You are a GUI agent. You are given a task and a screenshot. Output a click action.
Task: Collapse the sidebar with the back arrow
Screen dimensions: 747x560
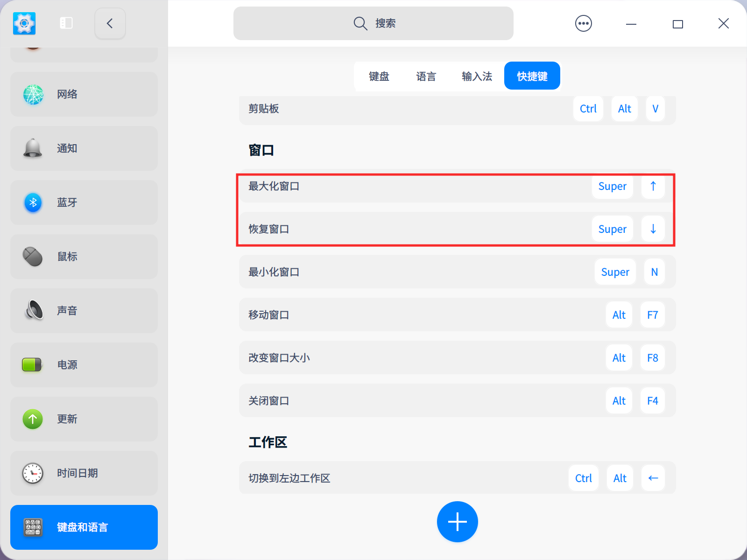110,23
